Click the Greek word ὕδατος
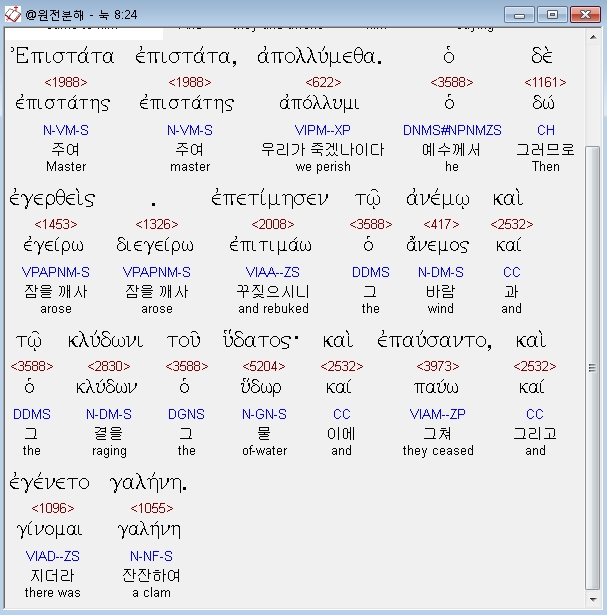The image size is (607, 615). (261, 340)
